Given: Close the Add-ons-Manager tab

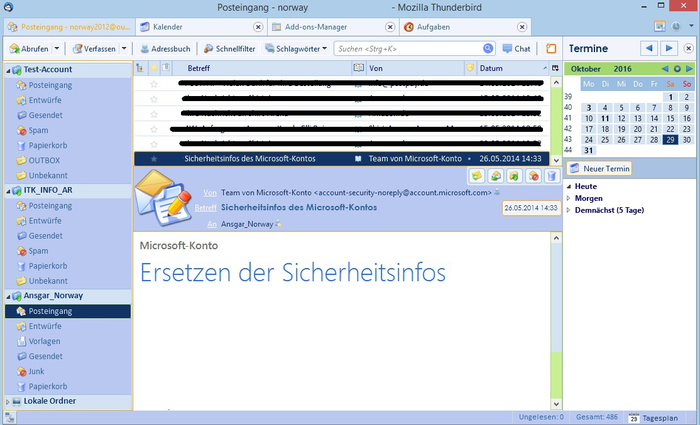Looking at the screenshot, I should [x=390, y=27].
